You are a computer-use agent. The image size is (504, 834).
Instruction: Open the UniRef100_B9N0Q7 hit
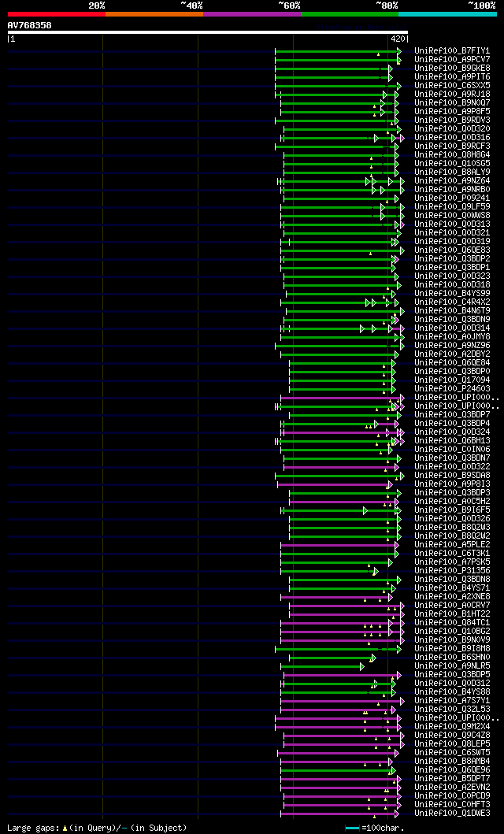452,102
